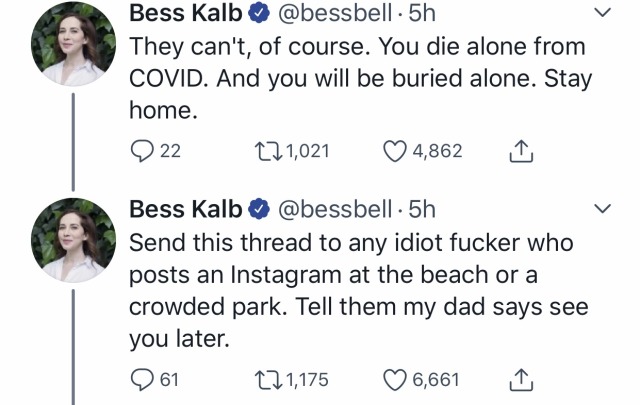Open the @bessbell handle on the first tweet
The width and height of the screenshot is (640, 405).
click(x=335, y=13)
